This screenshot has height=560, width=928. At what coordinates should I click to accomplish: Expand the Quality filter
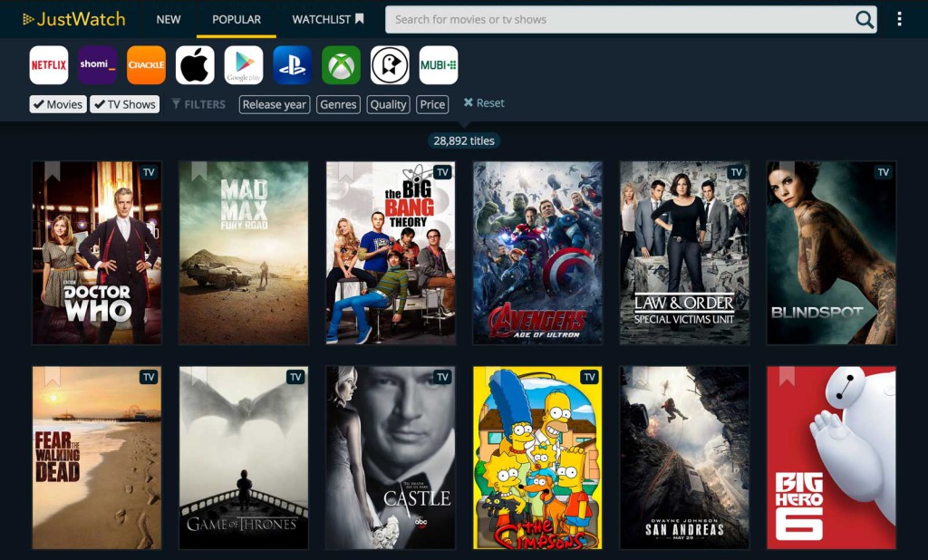388,104
